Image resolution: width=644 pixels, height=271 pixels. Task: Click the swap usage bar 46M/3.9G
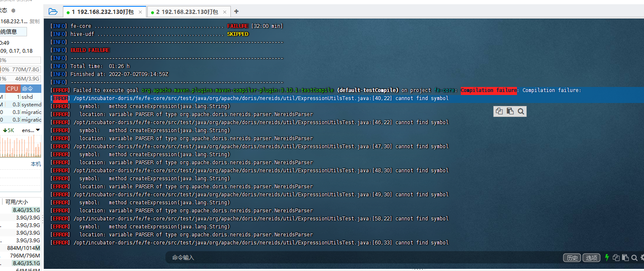click(21, 79)
